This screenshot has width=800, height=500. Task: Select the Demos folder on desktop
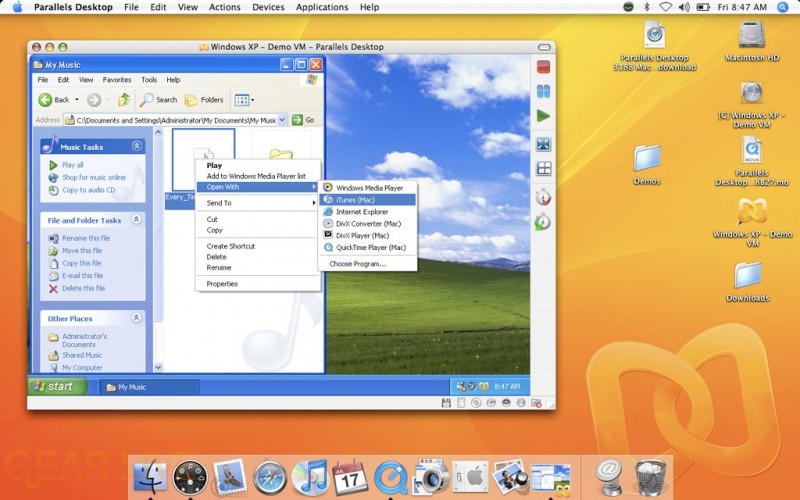pyautogui.click(x=647, y=164)
